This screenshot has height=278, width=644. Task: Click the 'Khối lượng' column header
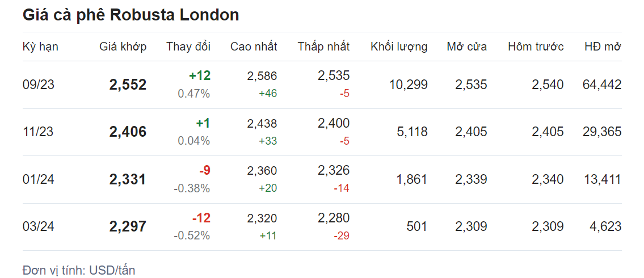(399, 47)
